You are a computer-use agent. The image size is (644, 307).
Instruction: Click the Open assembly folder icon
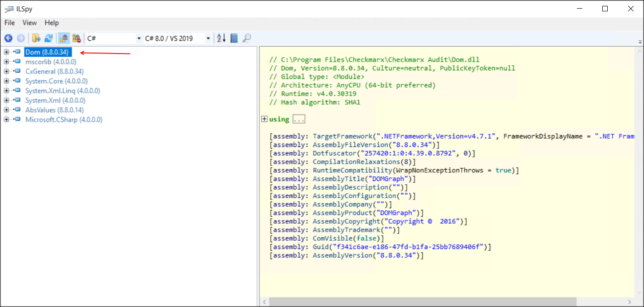(36, 39)
